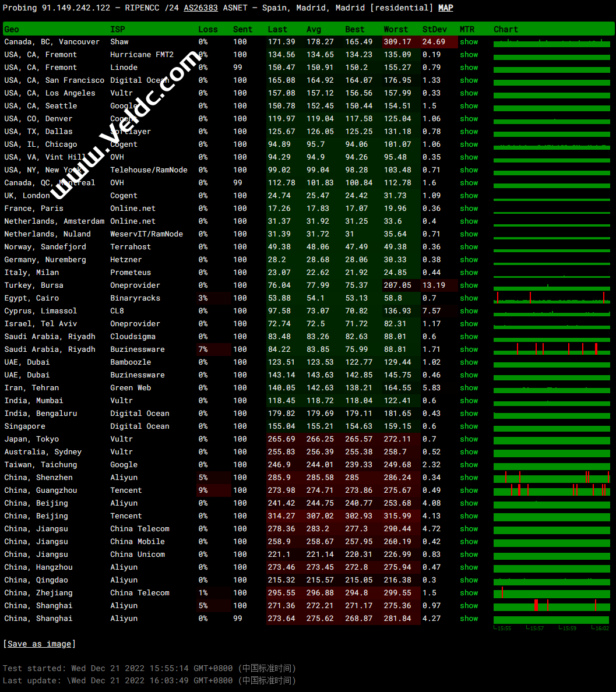This screenshot has width=616, height=692.
Task: Show MTR for Zhejiang China Telecom
Action: coord(469,592)
